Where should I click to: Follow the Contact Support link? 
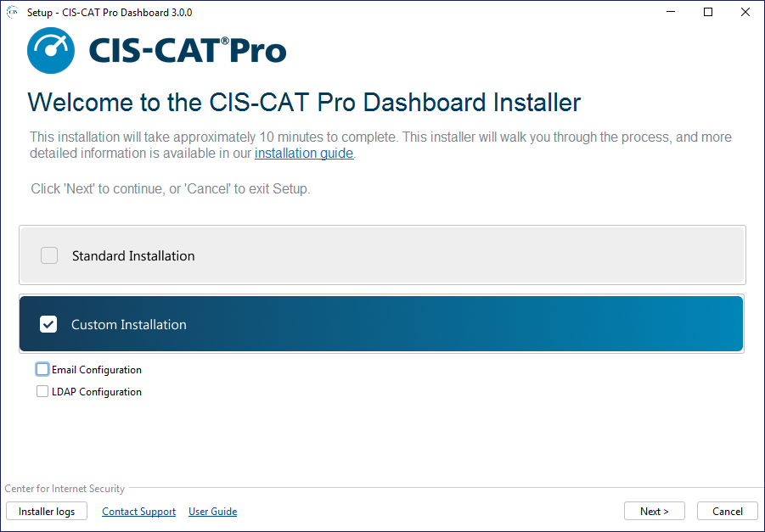coord(138,512)
